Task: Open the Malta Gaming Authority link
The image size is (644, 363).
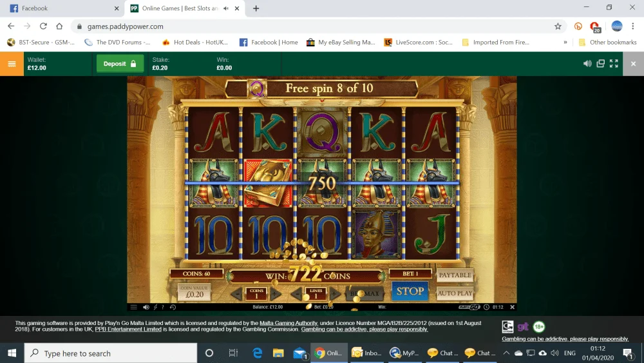Action: coord(289,323)
